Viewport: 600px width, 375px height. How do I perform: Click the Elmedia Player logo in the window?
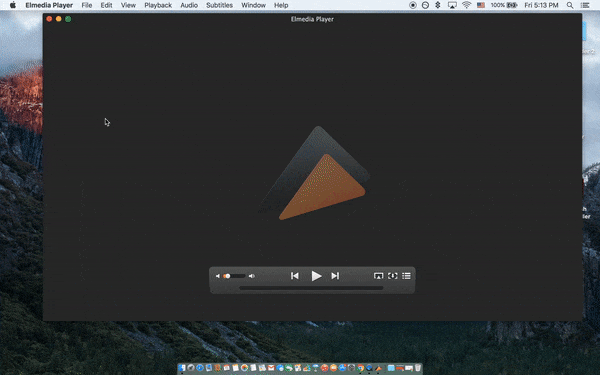click(314, 173)
